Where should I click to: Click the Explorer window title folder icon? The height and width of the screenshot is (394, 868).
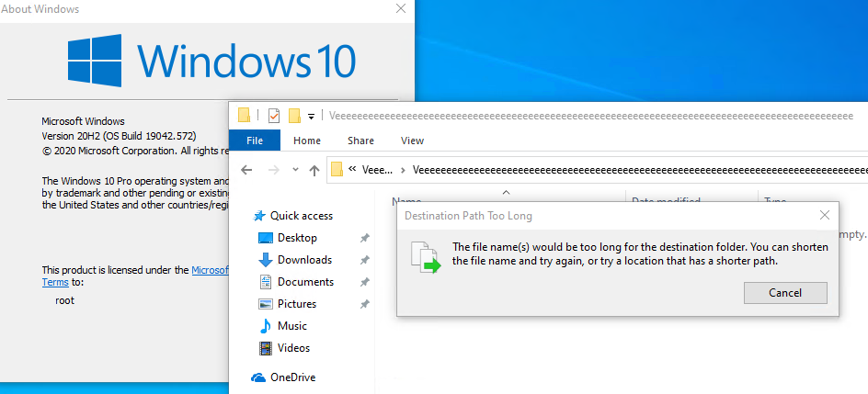[x=244, y=115]
